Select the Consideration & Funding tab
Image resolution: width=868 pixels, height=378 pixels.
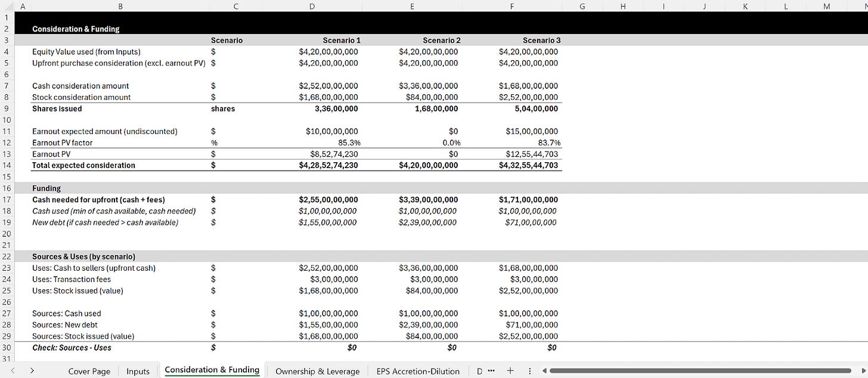(212, 370)
